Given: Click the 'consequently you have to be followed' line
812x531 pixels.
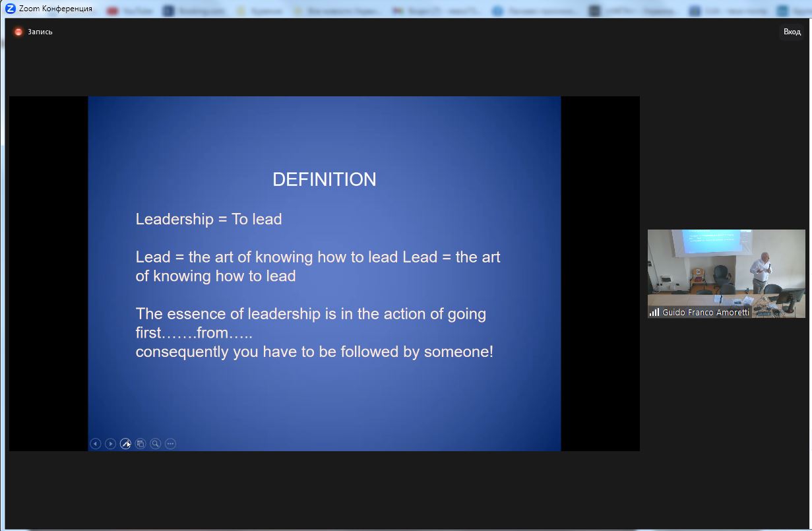Looking at the screenshot, I should pos(314,352).
